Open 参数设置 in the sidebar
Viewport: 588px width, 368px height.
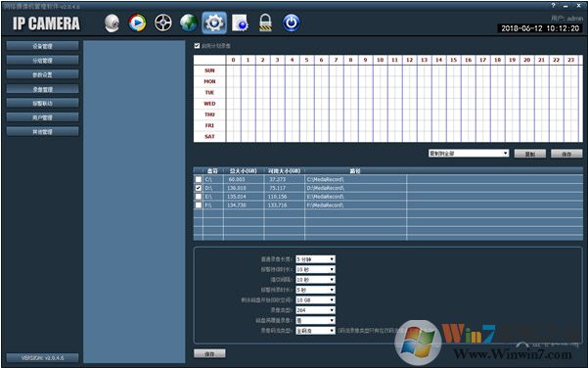click(42, 74)
